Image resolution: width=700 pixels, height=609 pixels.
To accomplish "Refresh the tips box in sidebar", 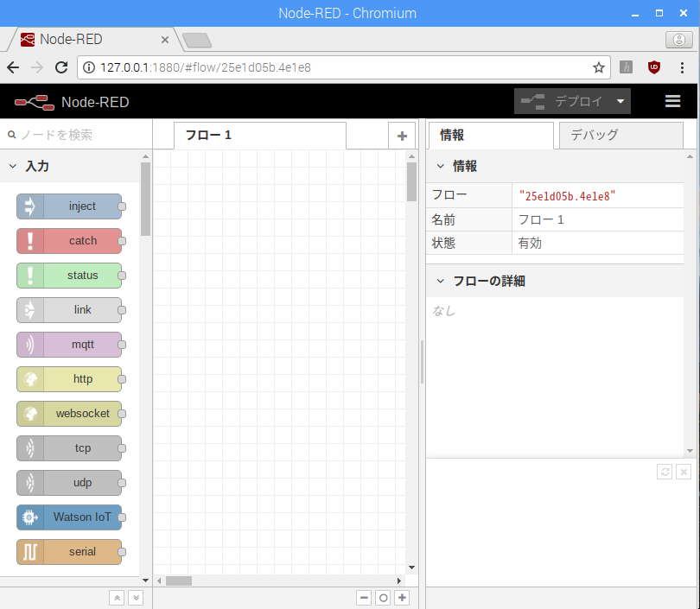I will tap(665, 472).
